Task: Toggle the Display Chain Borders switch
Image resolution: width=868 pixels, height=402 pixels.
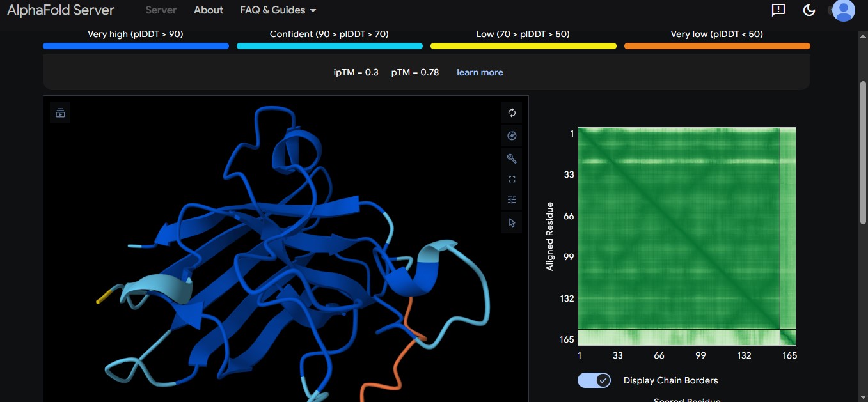Action: click(x=594, y=380)
